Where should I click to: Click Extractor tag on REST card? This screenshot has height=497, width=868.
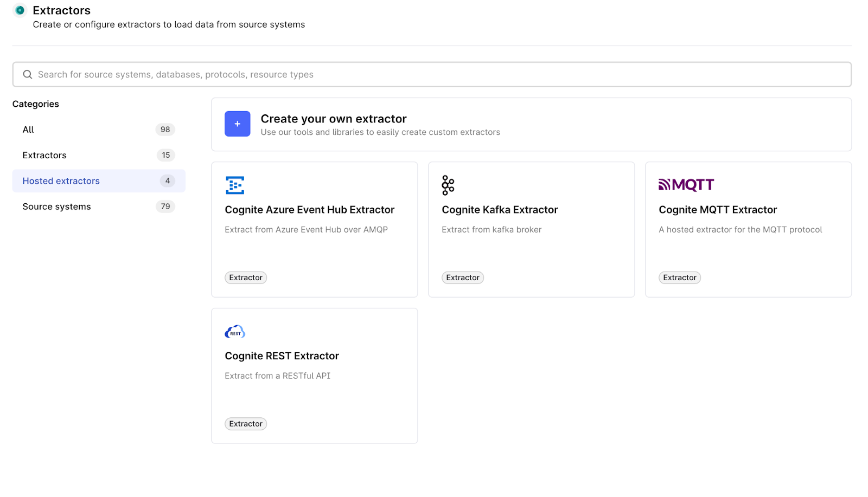[x=246, y=424]
